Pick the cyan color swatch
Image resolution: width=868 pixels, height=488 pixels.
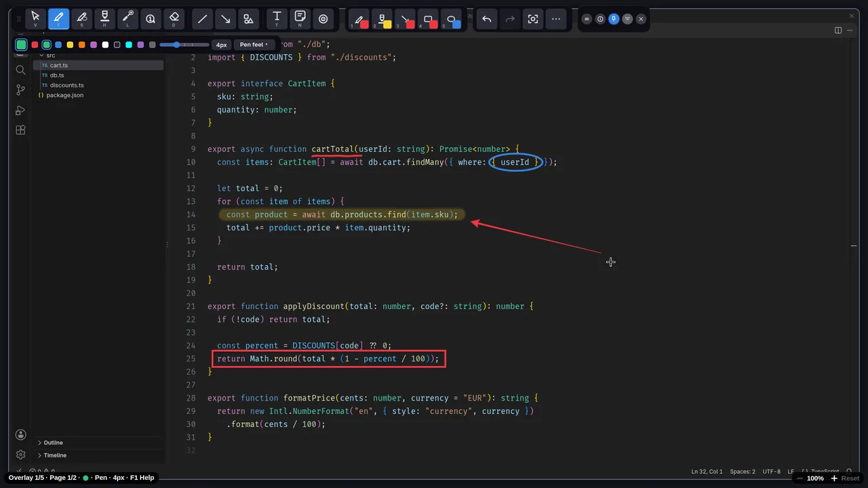coord(129,45)
